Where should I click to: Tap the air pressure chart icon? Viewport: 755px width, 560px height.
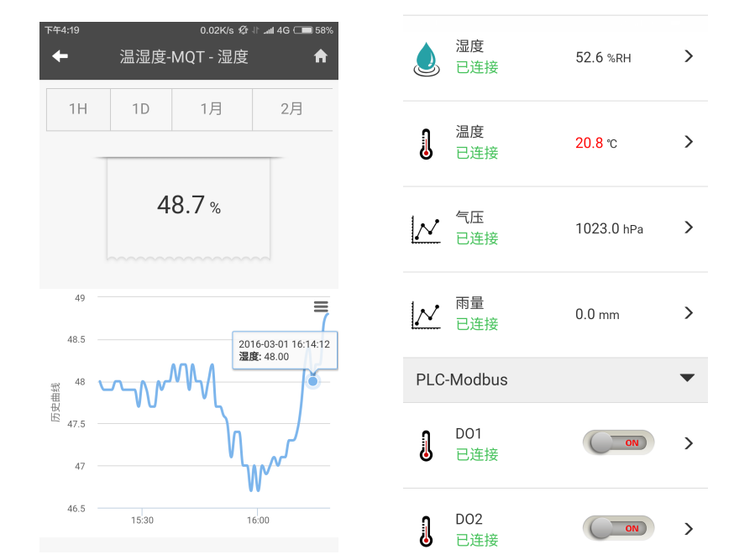426,229
